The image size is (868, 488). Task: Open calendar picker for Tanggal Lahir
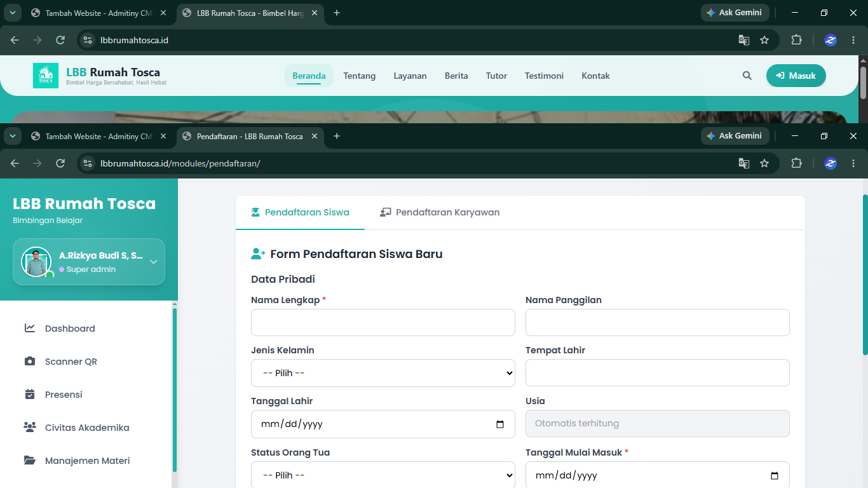500,424
